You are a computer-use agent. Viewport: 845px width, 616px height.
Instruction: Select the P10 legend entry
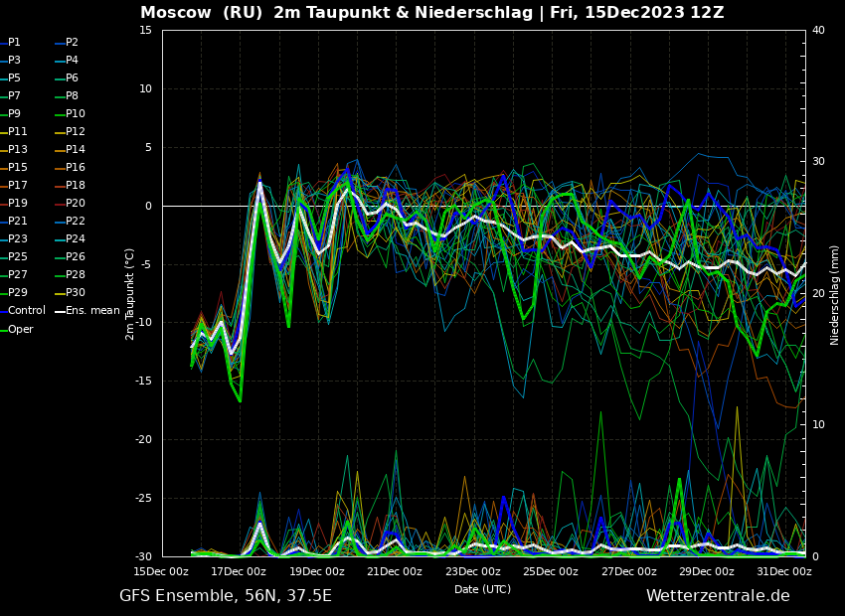(x=75, y=114)
